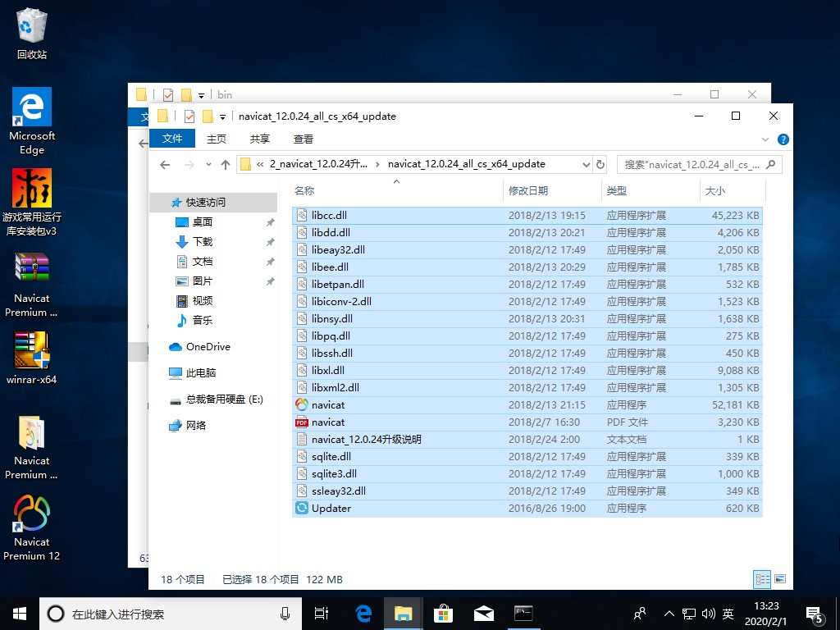
Task: Click the Help question mark icon
Action: [x=783, y=139]
